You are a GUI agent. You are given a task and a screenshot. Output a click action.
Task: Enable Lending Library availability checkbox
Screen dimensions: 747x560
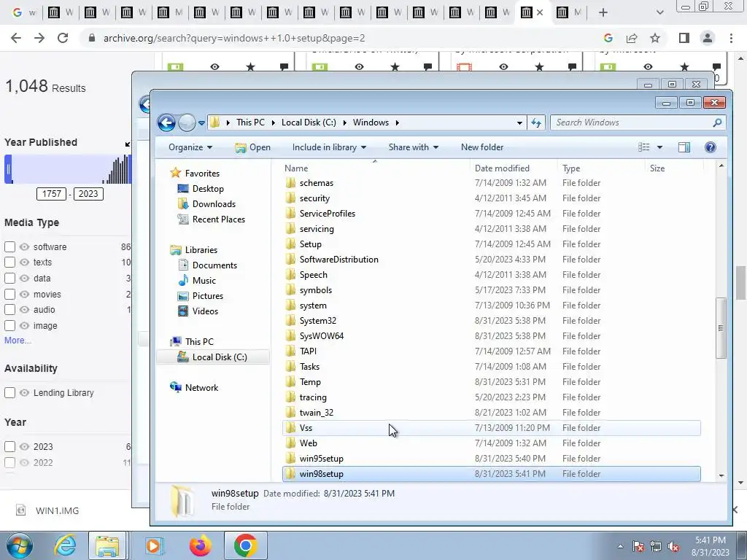tap(9, 393)
